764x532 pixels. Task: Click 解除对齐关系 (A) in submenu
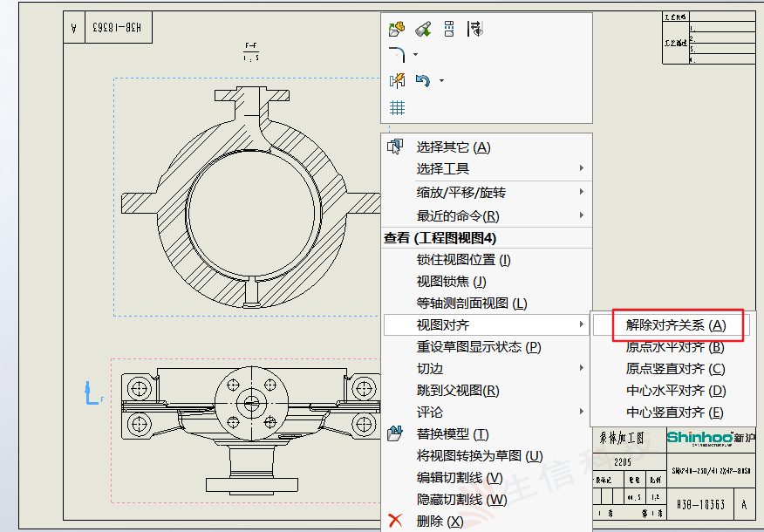click(x=672, y=325)
